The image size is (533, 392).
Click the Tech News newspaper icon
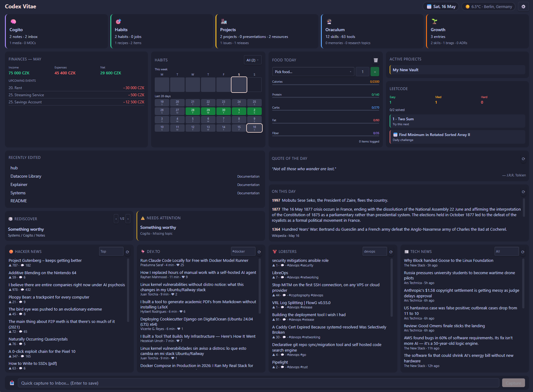coord(407,252)
